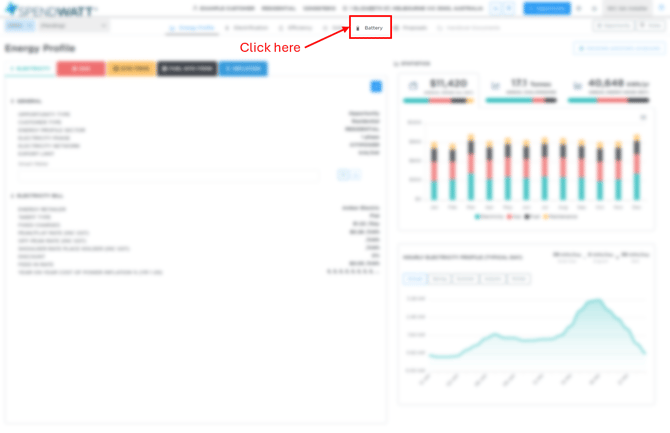Open the Battery tab
This screenshot has height=433, width=670.
(x=371, y=28)
